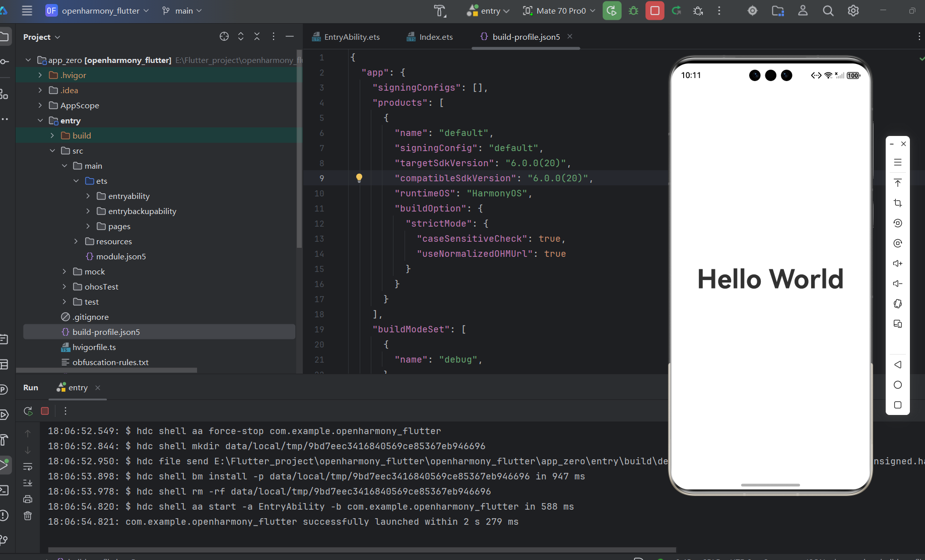Screen dimensions: 925x560
Task: Expand all project tree nodes
Action: (241, 36)
